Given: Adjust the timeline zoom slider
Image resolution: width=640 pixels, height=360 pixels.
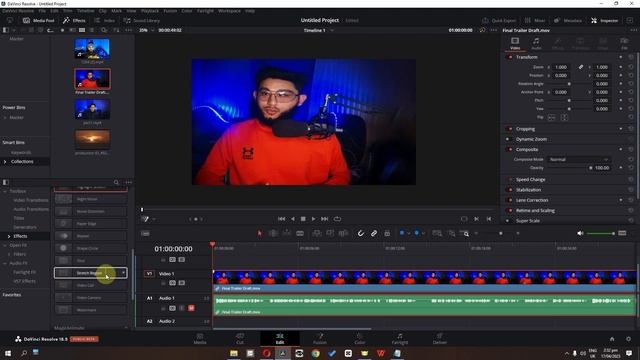Looking at the screenshot, I should (501, 233).
